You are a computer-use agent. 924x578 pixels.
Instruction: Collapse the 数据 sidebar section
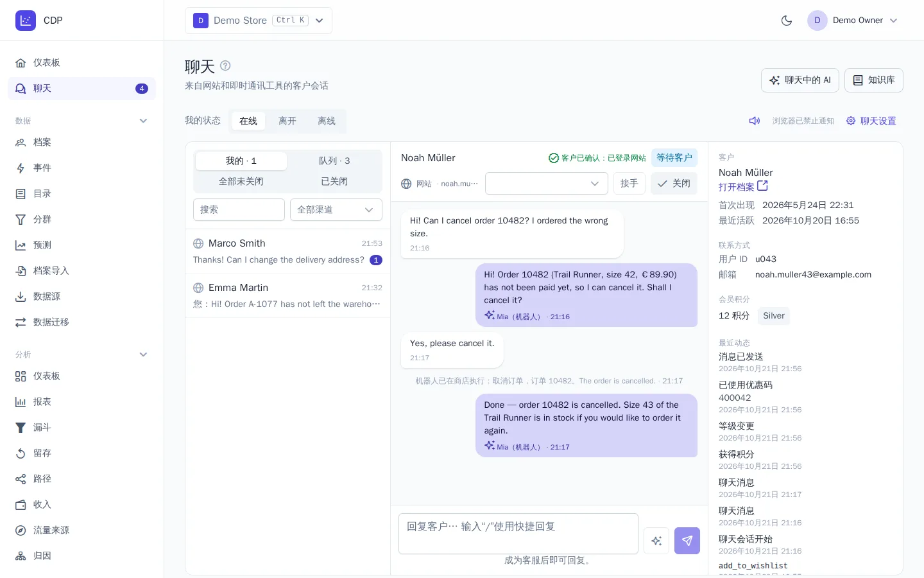click(144, 121)
